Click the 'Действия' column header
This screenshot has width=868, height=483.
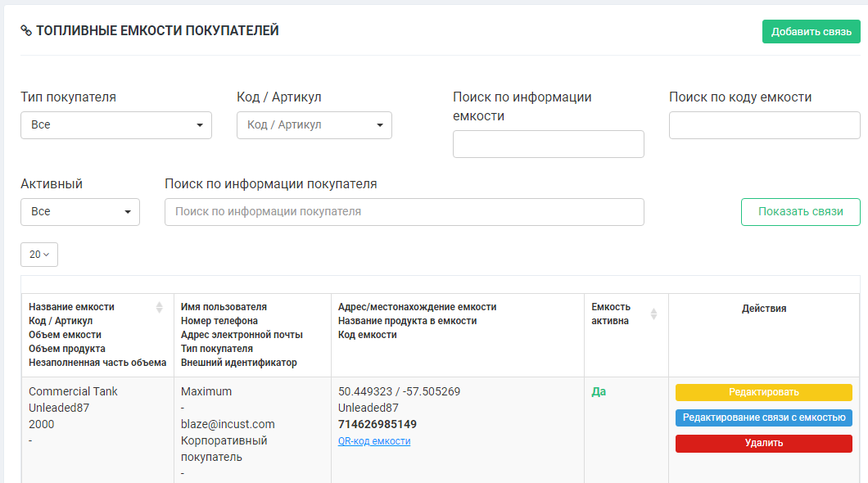[763, 309]
